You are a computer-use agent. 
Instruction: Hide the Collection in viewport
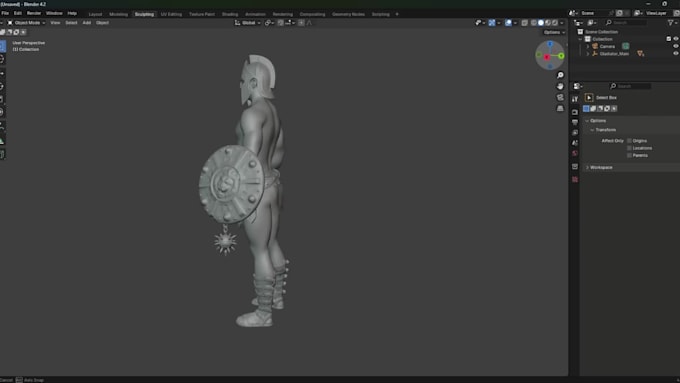[x=676, y=39]
